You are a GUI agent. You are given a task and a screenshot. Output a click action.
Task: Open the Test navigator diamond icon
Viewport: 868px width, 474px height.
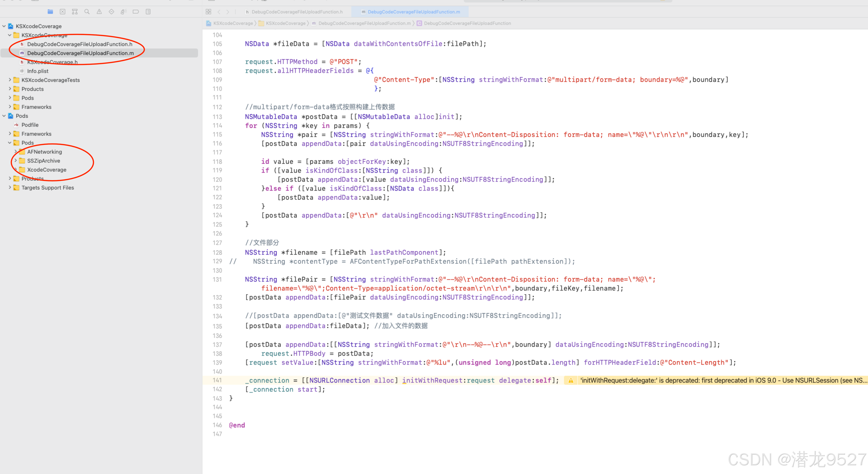point(111,12)
